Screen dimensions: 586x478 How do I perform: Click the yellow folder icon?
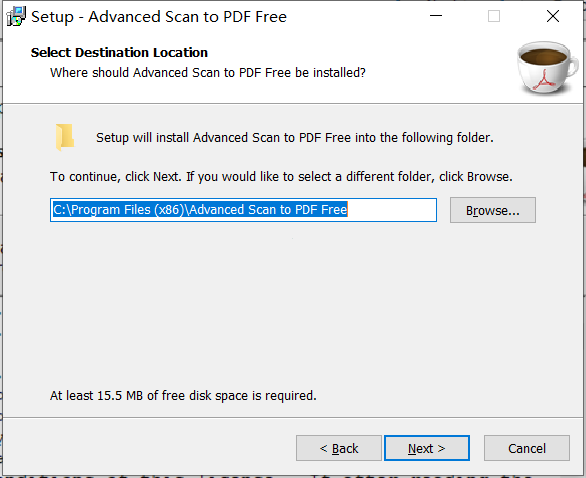click(x=65, y=137)
